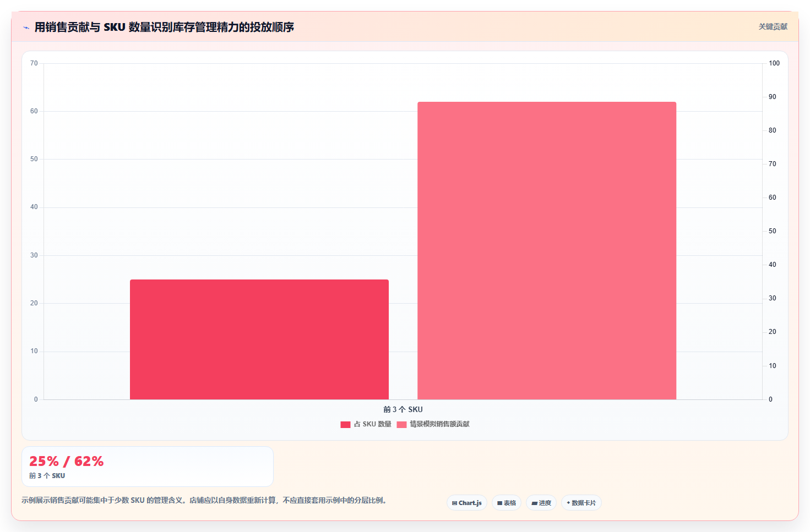
Task: Click the small icon before the header title
Action: [26, 28]
